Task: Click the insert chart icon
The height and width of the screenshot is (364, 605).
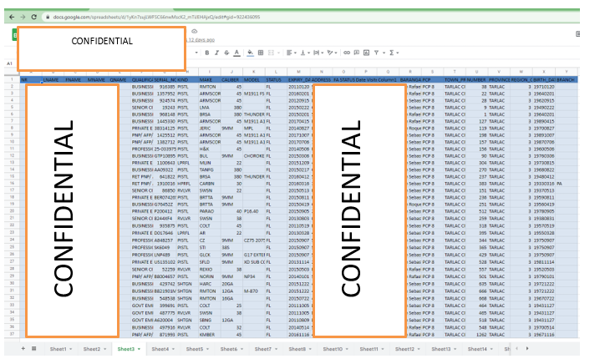Action: click(367, 53)
